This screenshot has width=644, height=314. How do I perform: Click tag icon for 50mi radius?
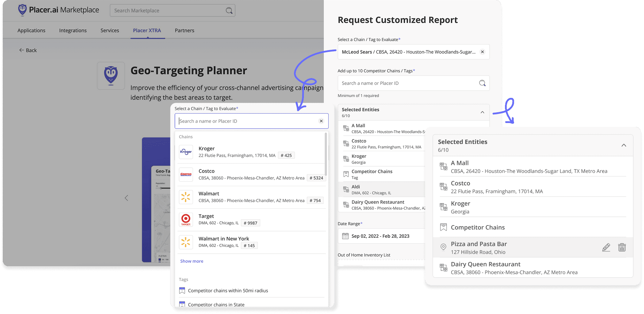click(182, 290)
